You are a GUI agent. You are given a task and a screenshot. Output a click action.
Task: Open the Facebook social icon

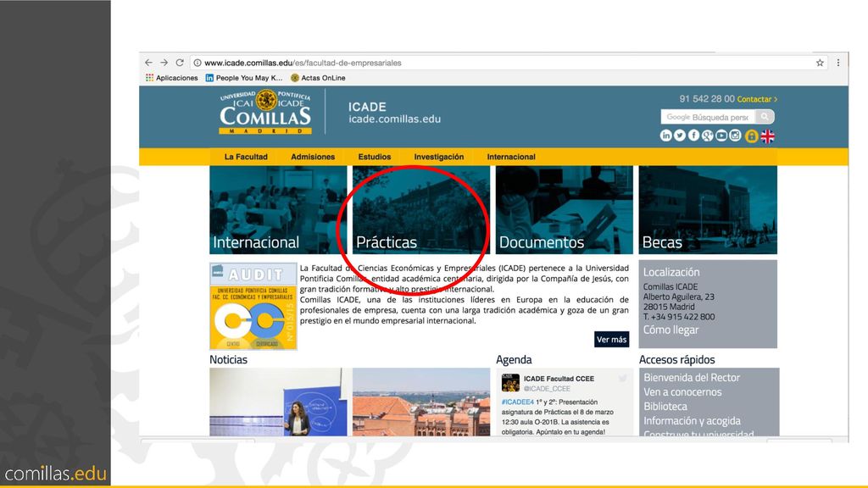pos(693,136)
